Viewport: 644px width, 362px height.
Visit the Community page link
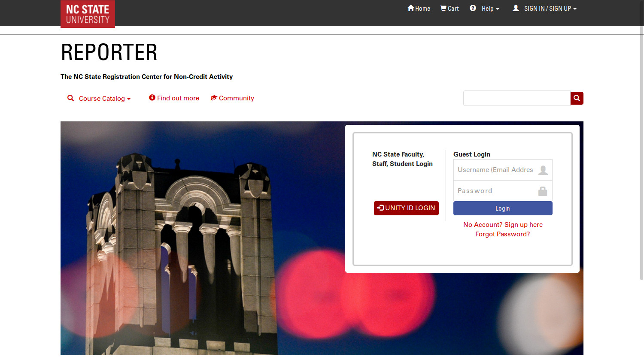(x=232, y=98)
